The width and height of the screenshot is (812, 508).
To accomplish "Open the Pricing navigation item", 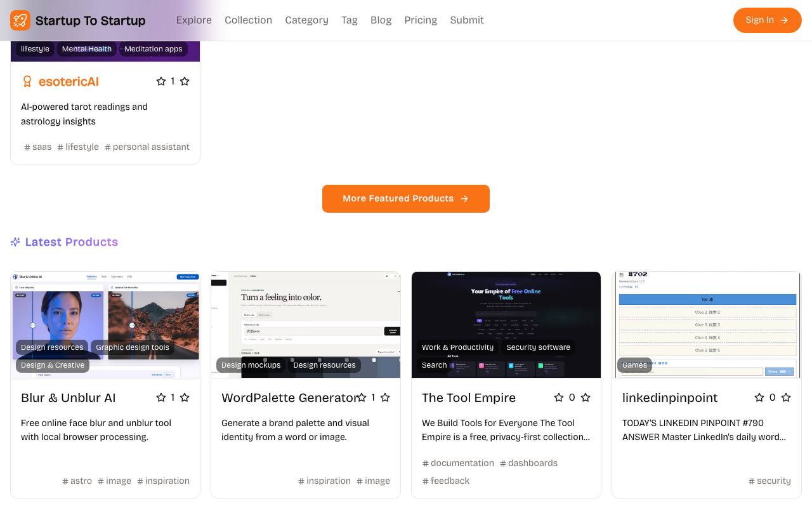I will coord(421,20).
